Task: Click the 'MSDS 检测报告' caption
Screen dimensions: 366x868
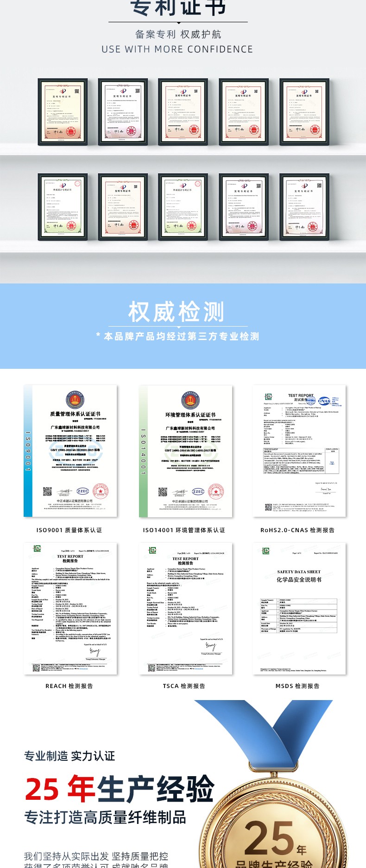Action: [297, 686]
